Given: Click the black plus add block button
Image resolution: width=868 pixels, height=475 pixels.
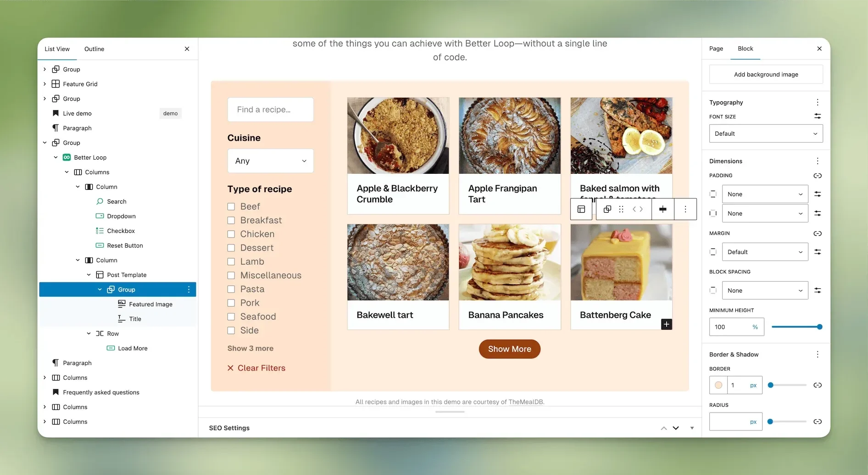Looking at the screenshot, I should click(x=667, y=324).
